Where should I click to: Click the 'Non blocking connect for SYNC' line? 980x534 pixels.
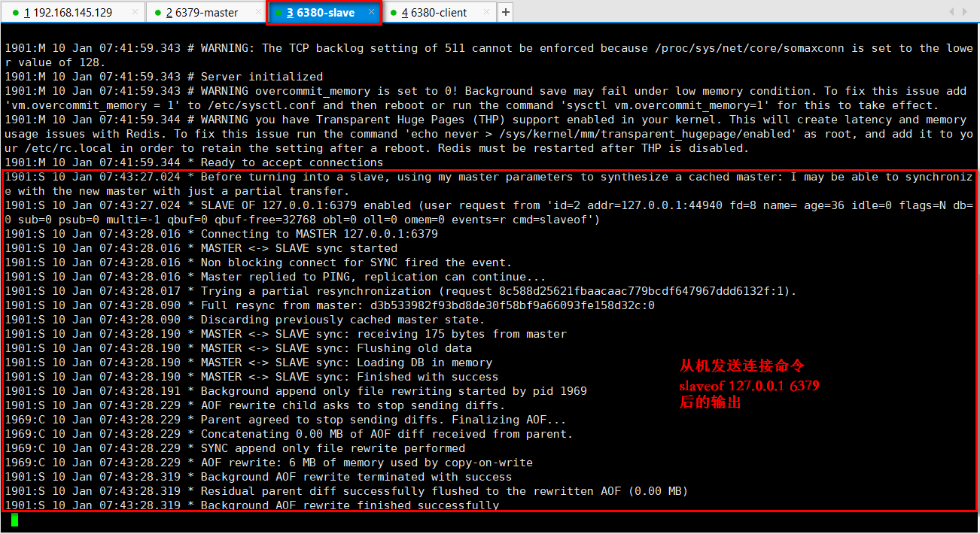coord(258,262)
